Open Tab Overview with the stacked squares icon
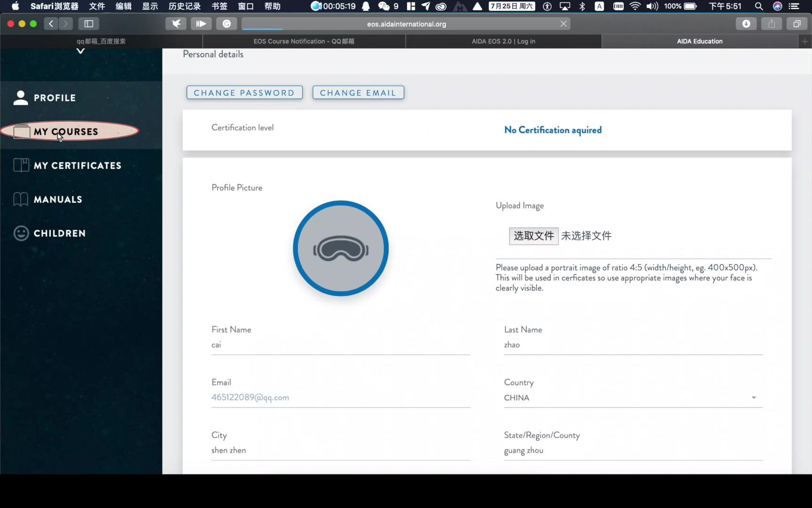Viewport: 812px width, 508px height. [797, 24]
